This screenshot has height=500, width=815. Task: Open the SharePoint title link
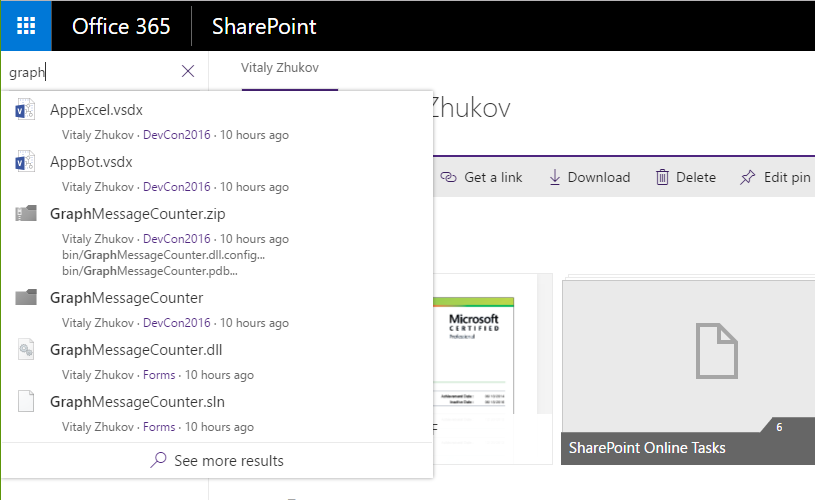264,26
